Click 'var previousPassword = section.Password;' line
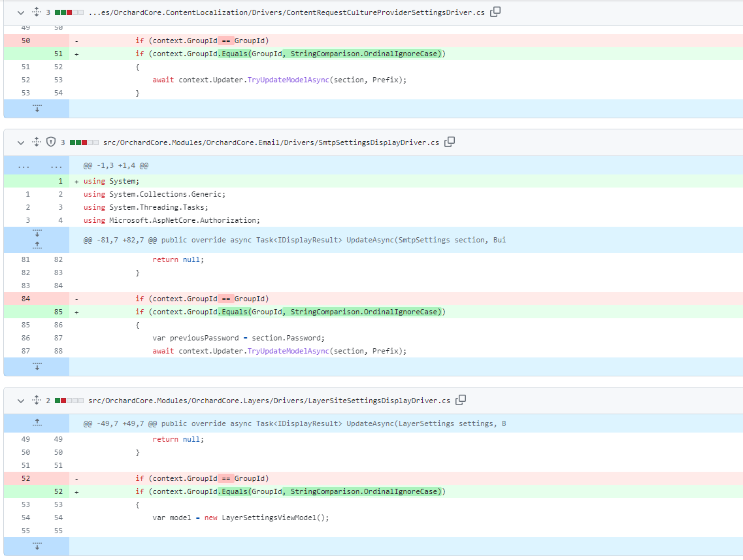This screenshot has height=560, width=743. pyautogui.click(x=239, y=338)
